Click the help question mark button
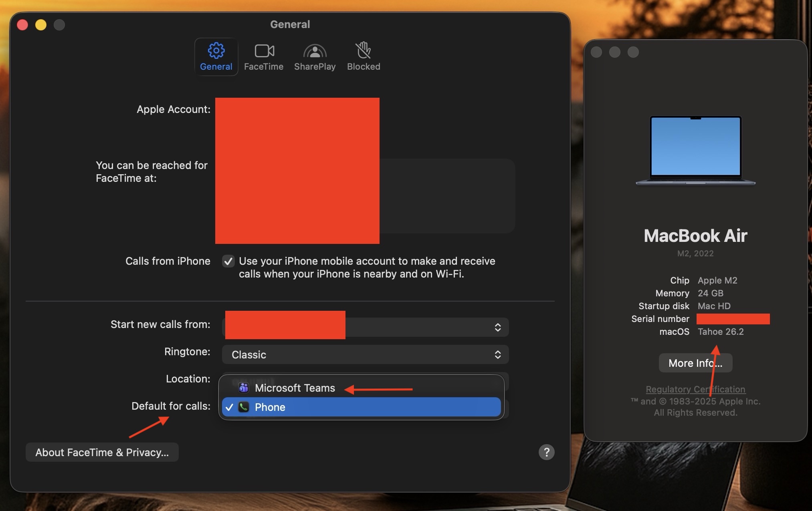 (x=546, y=452)
